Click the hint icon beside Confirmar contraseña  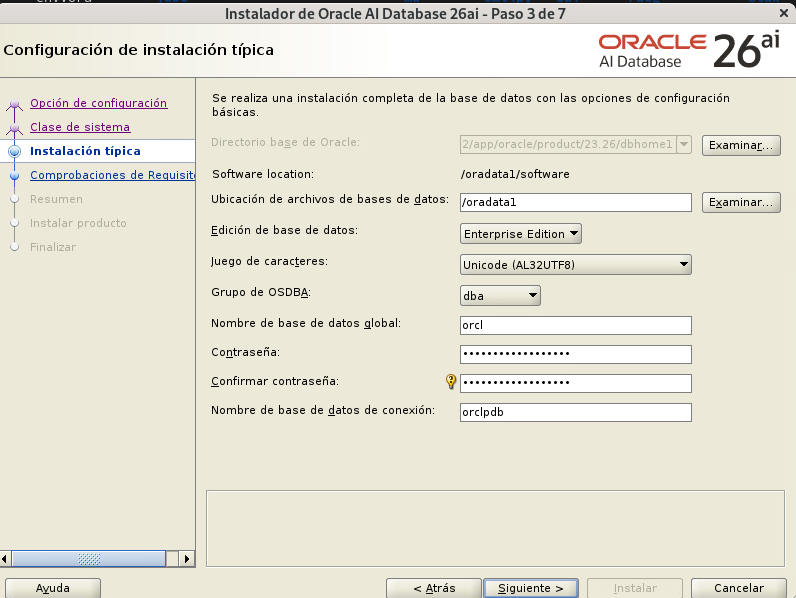tap(451, 382)
